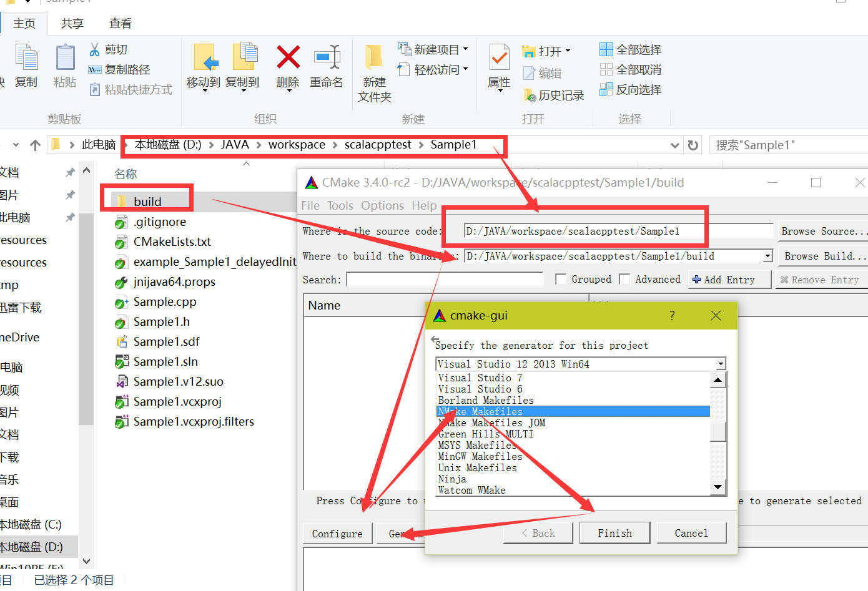This screenshot has width=868, height=591.
Task: Click Select all (全部选择) icon
Action: [x=606, y=49]
